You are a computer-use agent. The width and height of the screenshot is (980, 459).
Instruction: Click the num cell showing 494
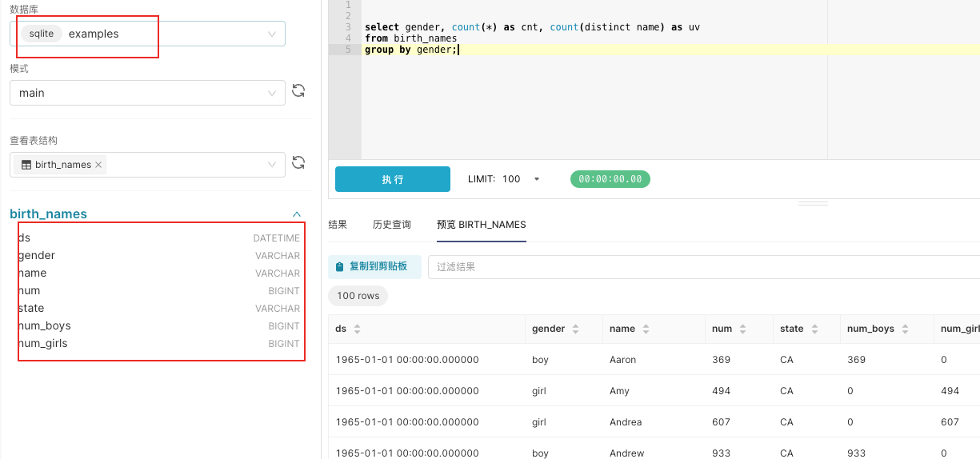[739, 391]
